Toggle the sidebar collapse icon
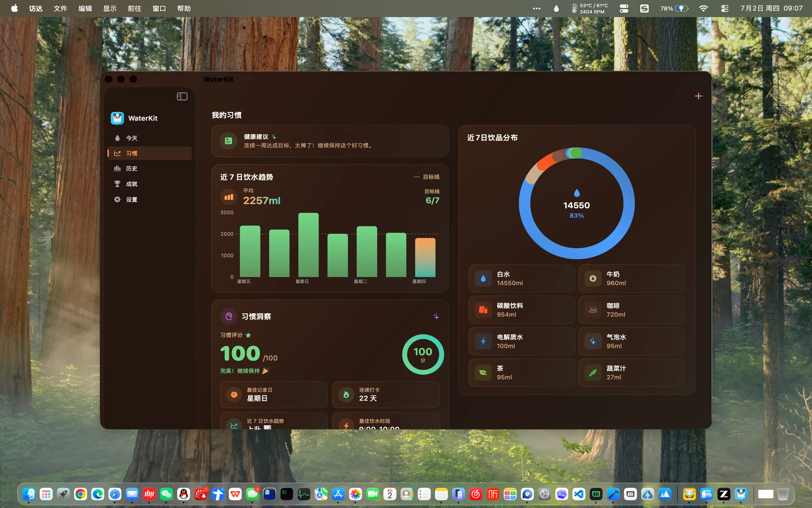Viewport: 812px width, 508px height. [x=182, y=97]
